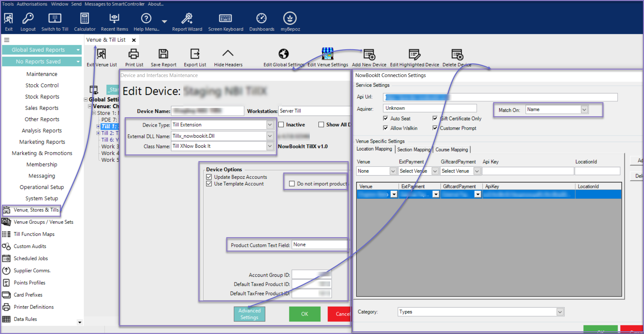Click Add New Device icon
Viewport: 644px width, 334px height.
pos(369,54)
